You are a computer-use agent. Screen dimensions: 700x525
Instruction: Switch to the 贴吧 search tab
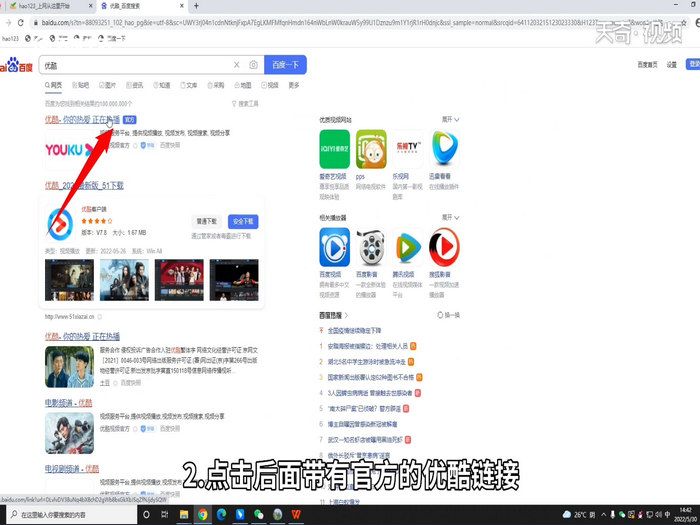80,85
